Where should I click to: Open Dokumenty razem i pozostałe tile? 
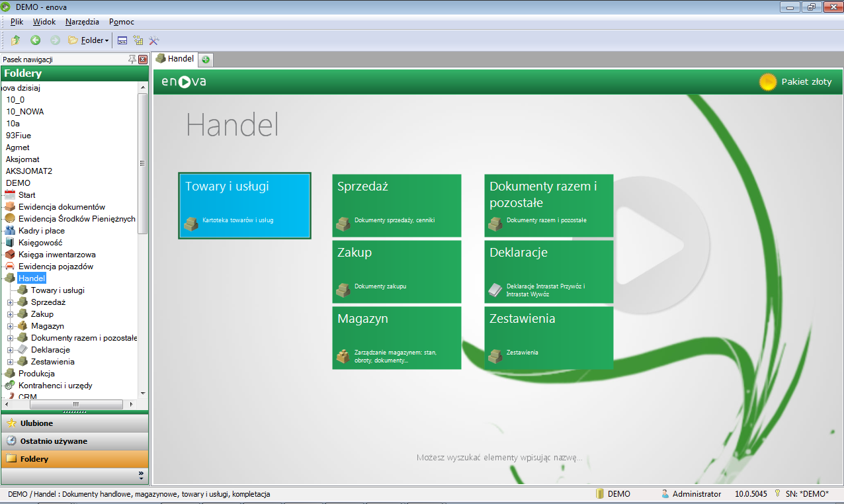549,206
